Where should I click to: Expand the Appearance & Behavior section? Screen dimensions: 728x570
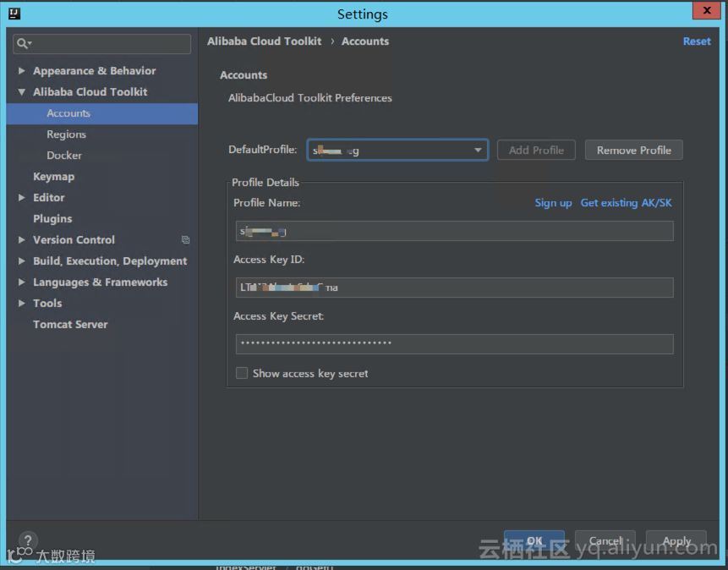click(x=21, y=70)
